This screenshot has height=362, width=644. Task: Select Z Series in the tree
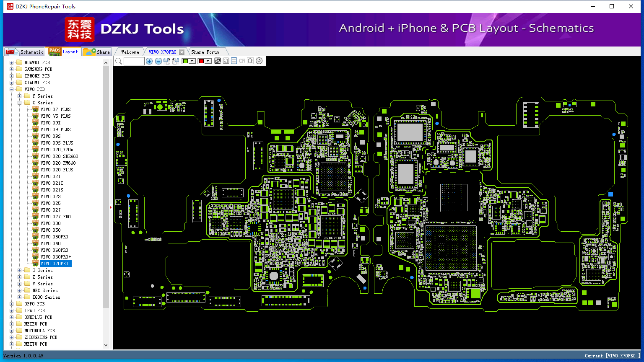(42, 277)
